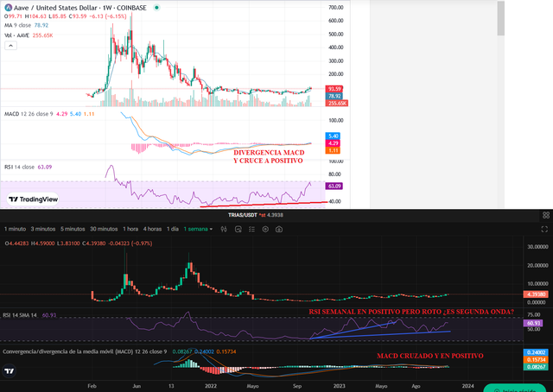Click the purple 63.09 RSI label
The height and width of the screenshot is (392, 553).
tap(334, 187)
